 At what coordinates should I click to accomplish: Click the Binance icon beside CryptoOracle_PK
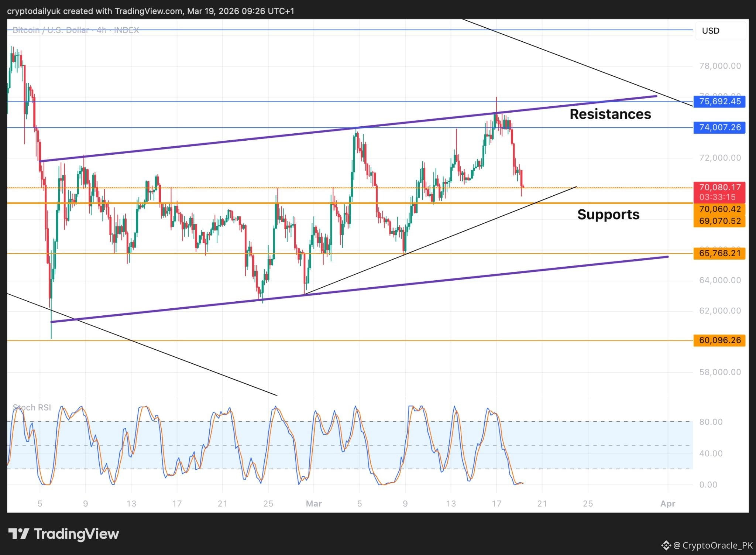(666, 545)
